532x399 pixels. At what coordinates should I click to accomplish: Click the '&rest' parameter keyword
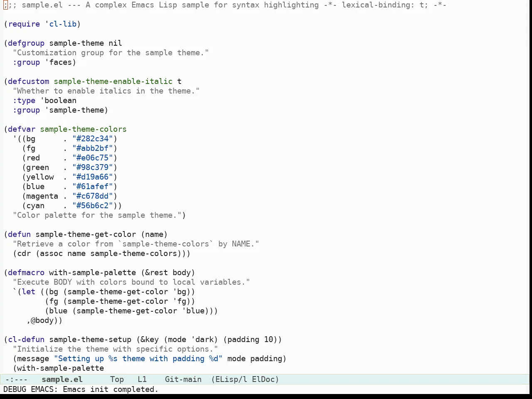point(156,273)
